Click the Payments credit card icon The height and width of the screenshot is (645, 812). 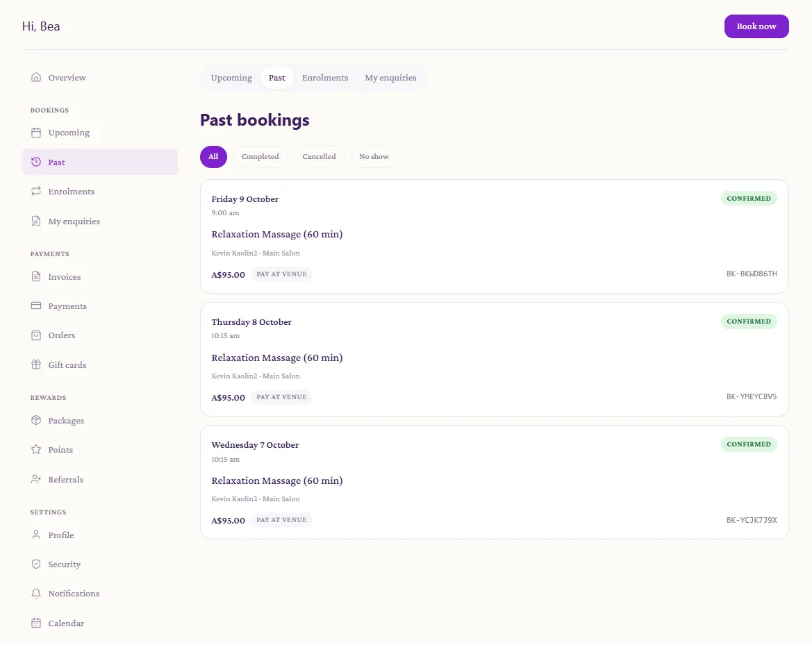[35, 305]
